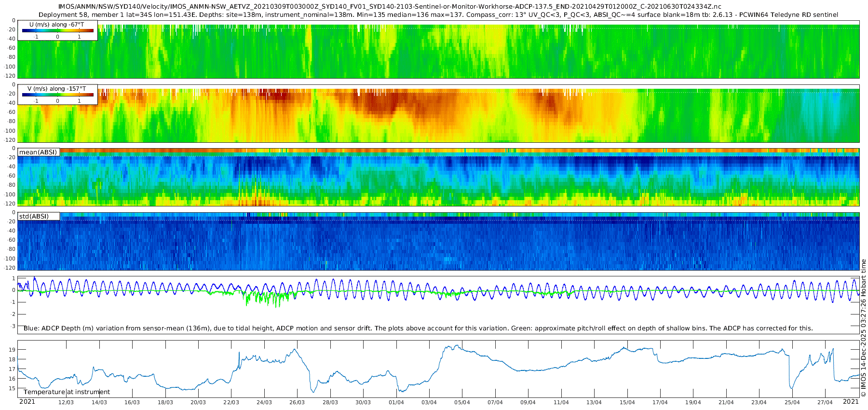
Task: Select the mean(ABSI) panel label
Action: click(38, 152)
